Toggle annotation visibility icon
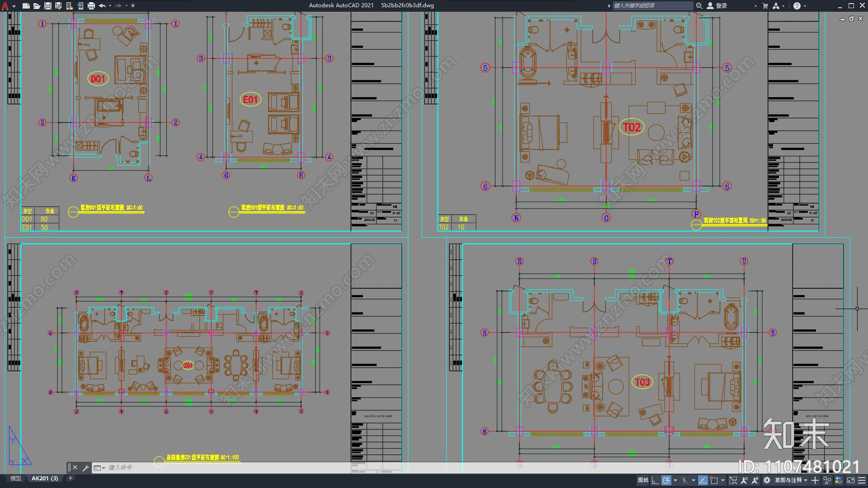Image resolution: width=868 pixels, height=488 pixels. [744, 480]
